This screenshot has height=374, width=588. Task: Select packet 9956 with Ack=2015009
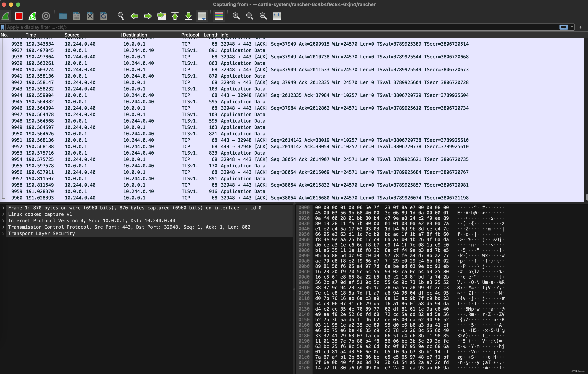292,172
